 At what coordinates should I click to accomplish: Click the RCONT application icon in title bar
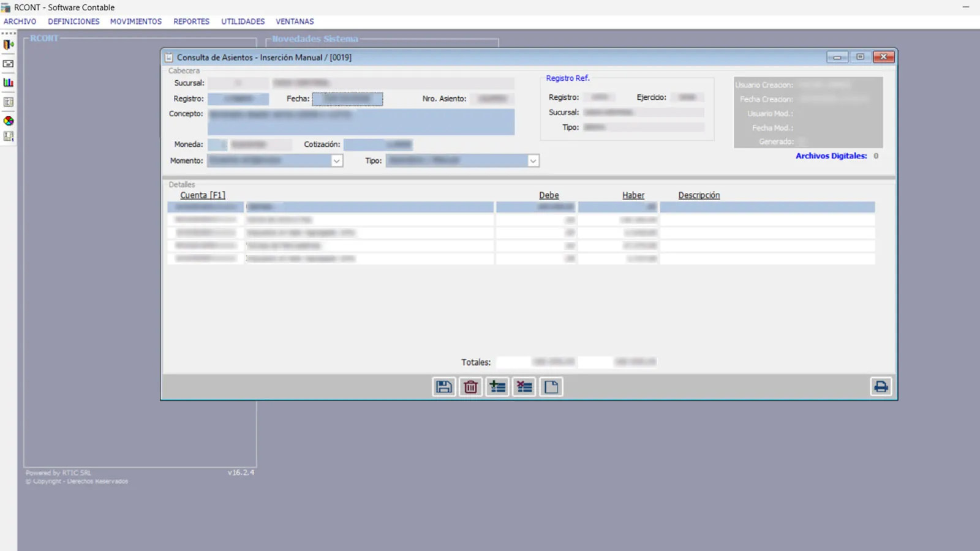(6, 7)
